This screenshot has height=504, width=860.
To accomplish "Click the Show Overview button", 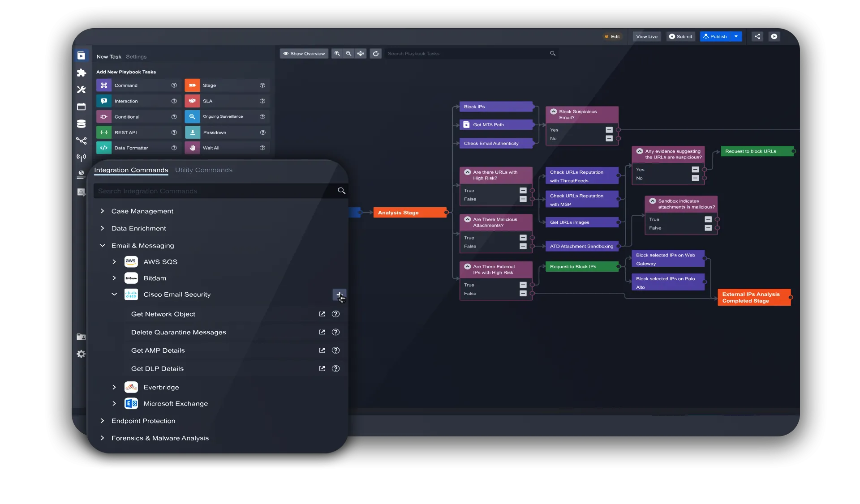I will 304,53.
